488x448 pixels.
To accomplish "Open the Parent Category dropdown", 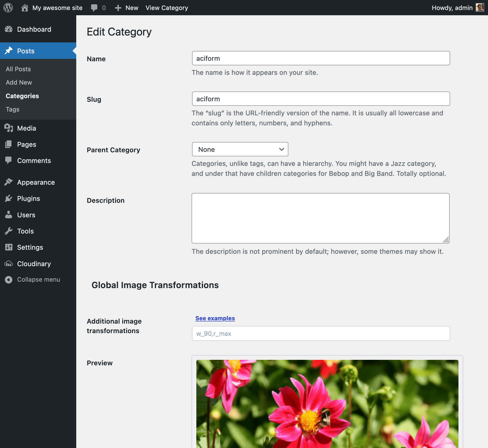I will pyautogui.click(x=240, y=149).
